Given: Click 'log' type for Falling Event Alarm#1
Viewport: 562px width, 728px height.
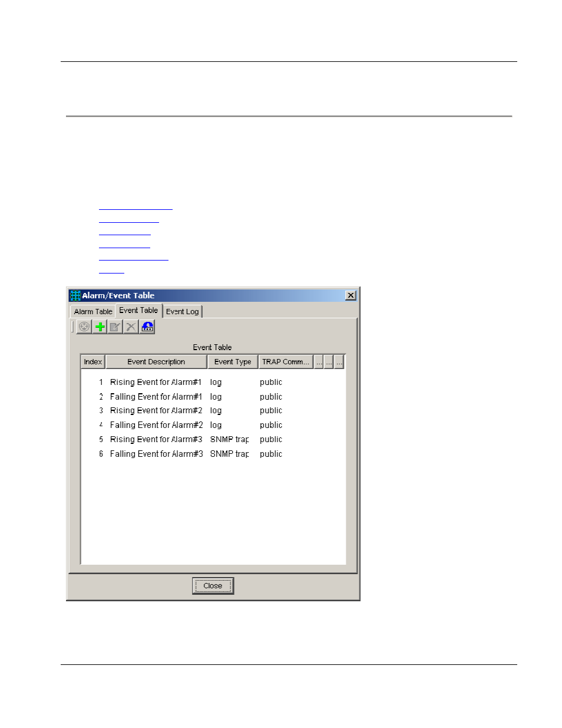Looking at the screenshot, I should coord(216,397).
